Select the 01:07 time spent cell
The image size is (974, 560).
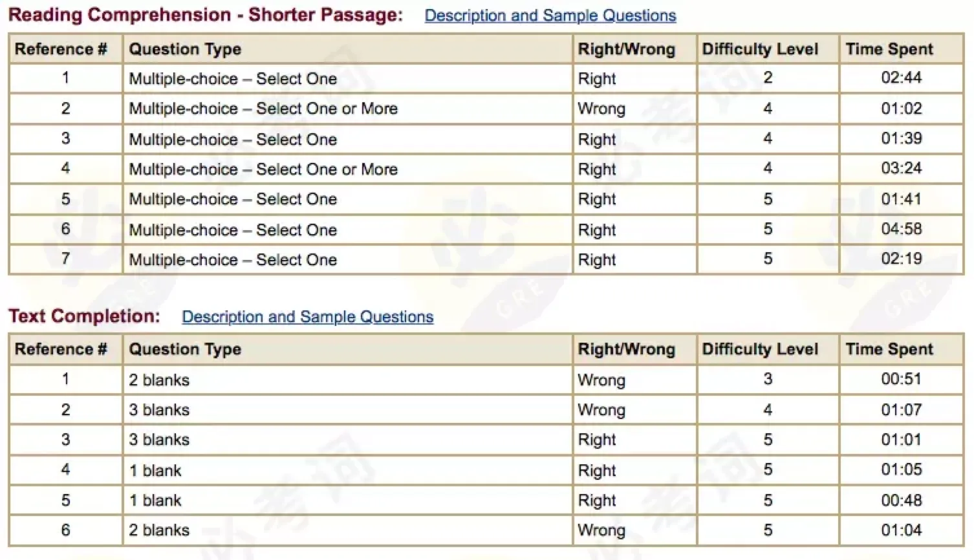901,410
